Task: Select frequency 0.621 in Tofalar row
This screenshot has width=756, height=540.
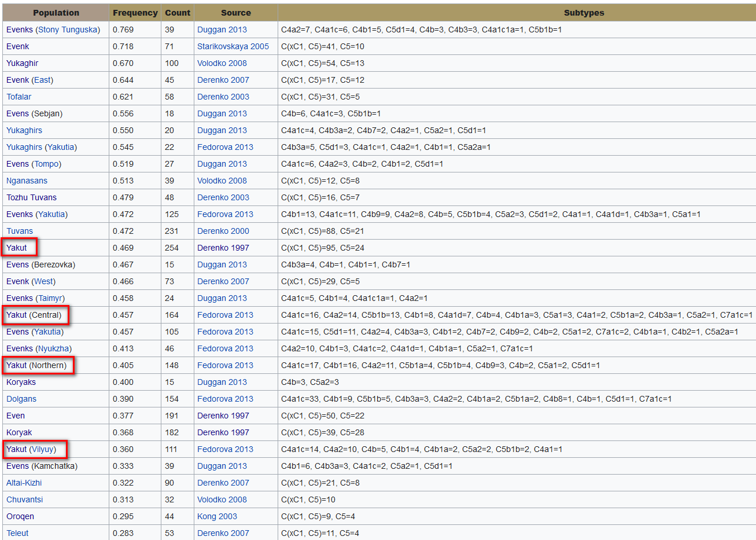Action: 123,97
